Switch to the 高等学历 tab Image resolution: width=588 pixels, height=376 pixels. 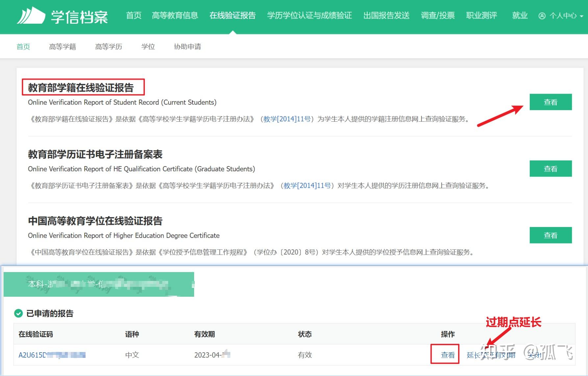click(x=109, y=46)
